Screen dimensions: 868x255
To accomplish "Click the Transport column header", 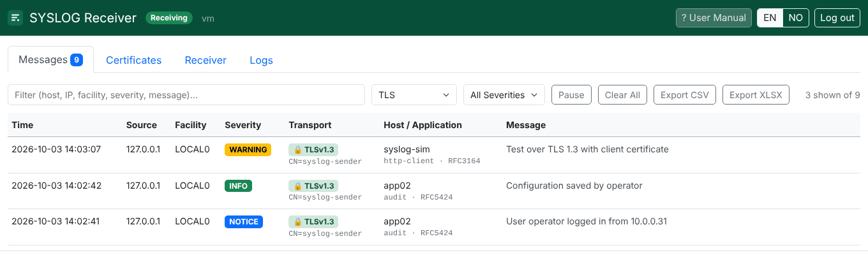I will click(x=310, y=125).
